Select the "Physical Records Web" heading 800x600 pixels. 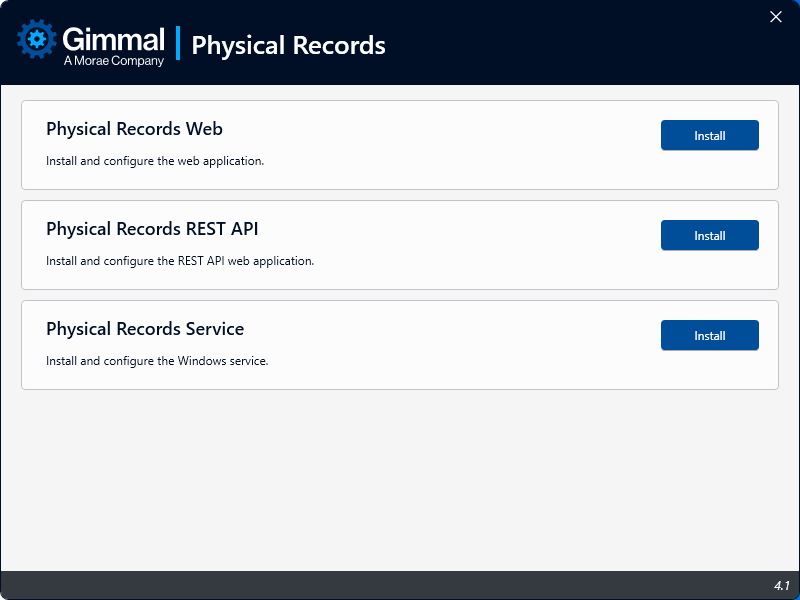134,129
